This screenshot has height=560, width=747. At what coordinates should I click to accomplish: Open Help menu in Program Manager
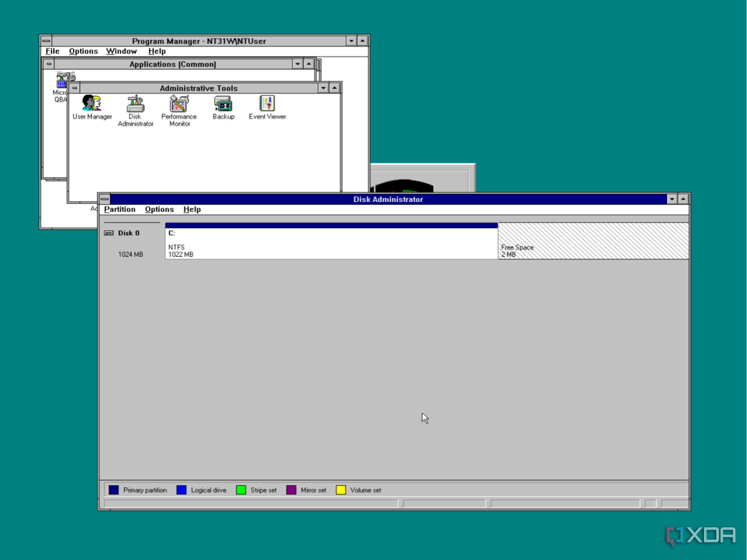pos(157,51)
